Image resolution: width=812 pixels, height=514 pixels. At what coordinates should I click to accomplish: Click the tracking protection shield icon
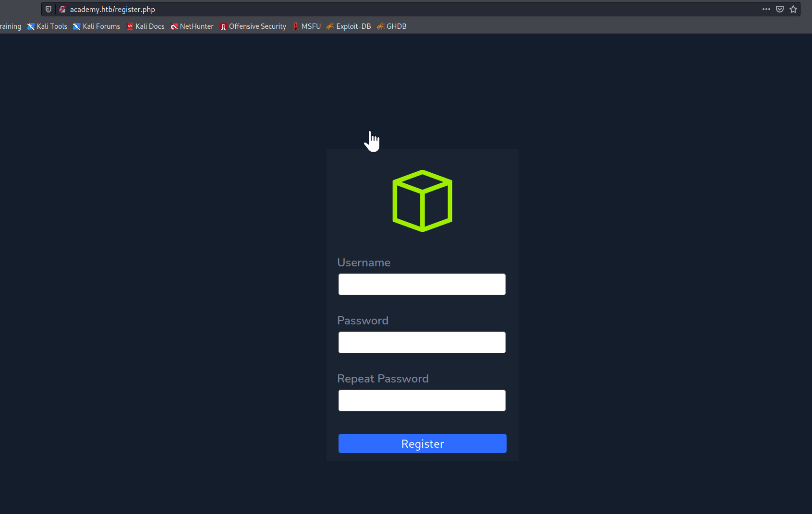pos(48,9)
